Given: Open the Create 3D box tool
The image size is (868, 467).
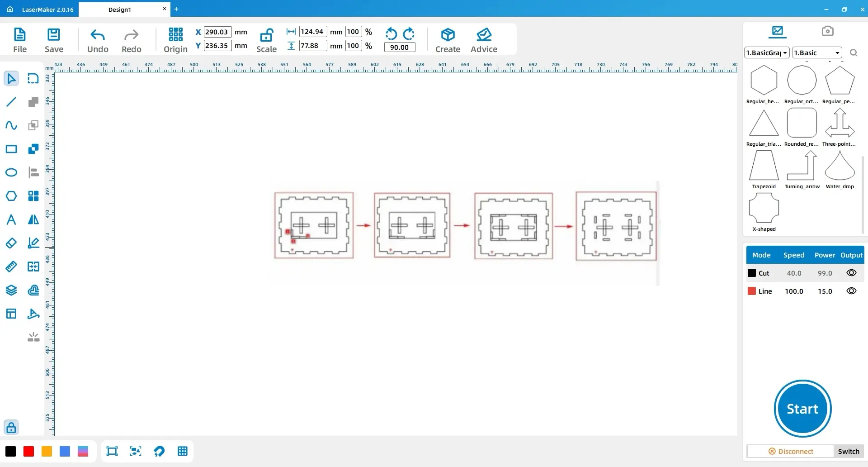Looking at the screenshot, I should click(x=448, y=40).
